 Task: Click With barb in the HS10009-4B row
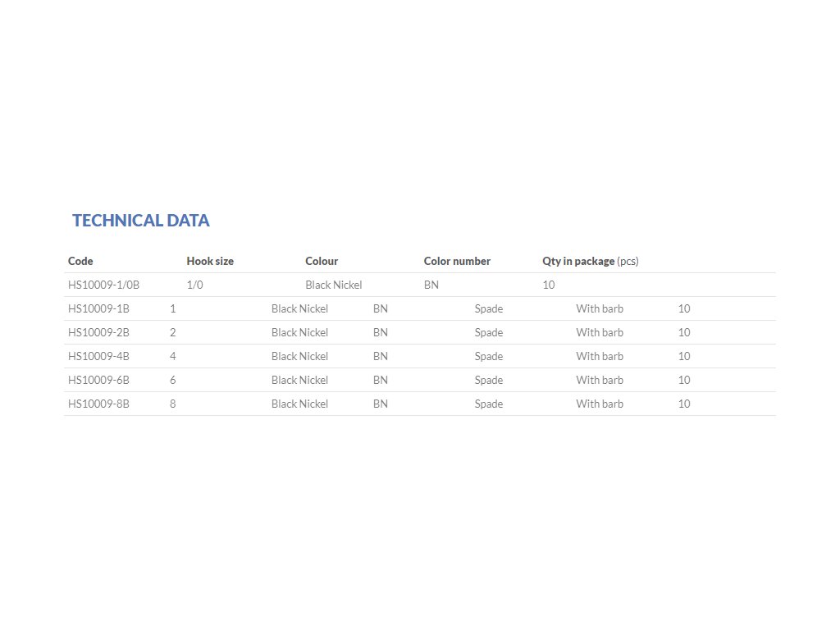coord(599,356)
